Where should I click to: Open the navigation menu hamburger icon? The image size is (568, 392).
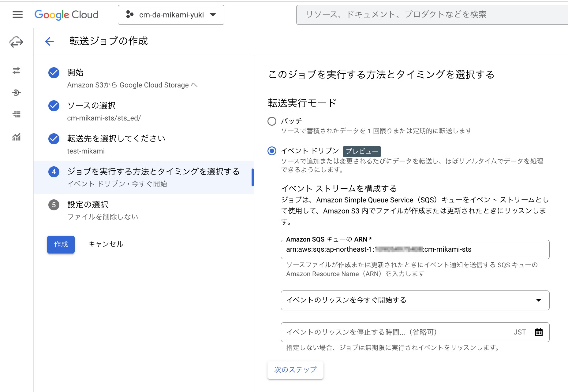click(17, 14)
